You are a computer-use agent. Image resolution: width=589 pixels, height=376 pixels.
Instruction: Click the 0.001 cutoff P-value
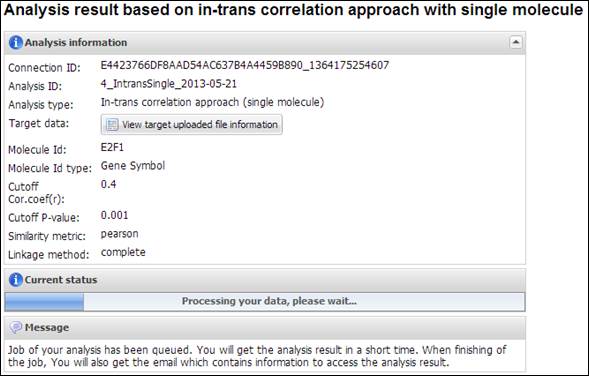tap(115, 215)
